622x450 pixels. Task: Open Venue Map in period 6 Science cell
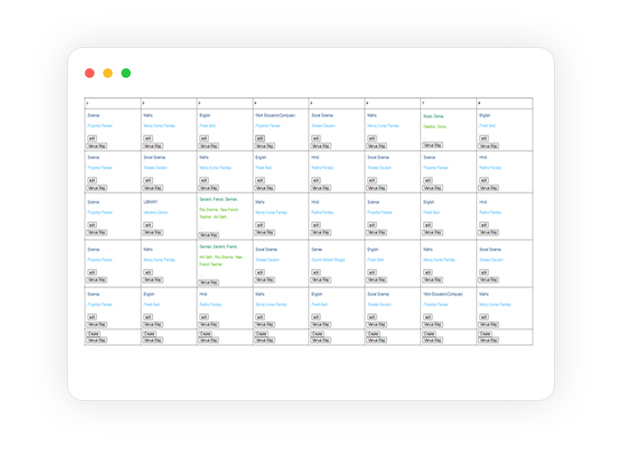376,233
